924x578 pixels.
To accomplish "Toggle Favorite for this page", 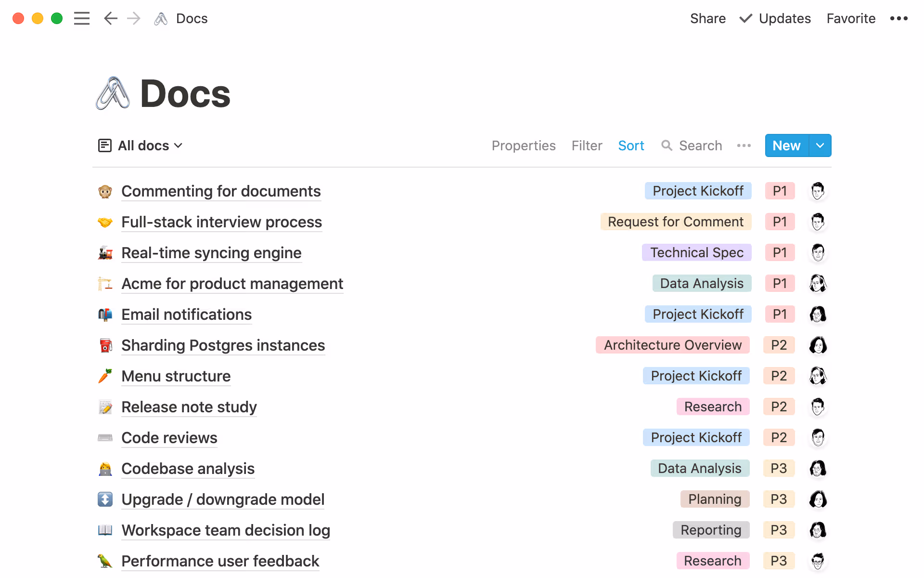I will 851,18.
